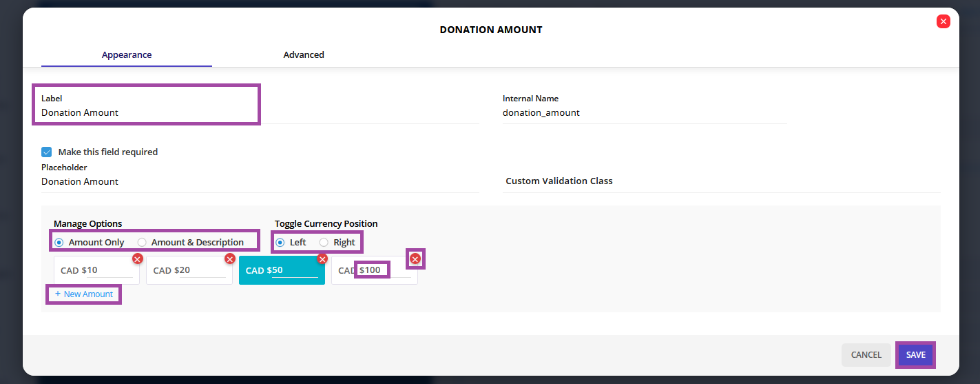Remove the CAD $10 amount option
The image size is (980, 384).
pyautogui.click(x=138, y=259)
